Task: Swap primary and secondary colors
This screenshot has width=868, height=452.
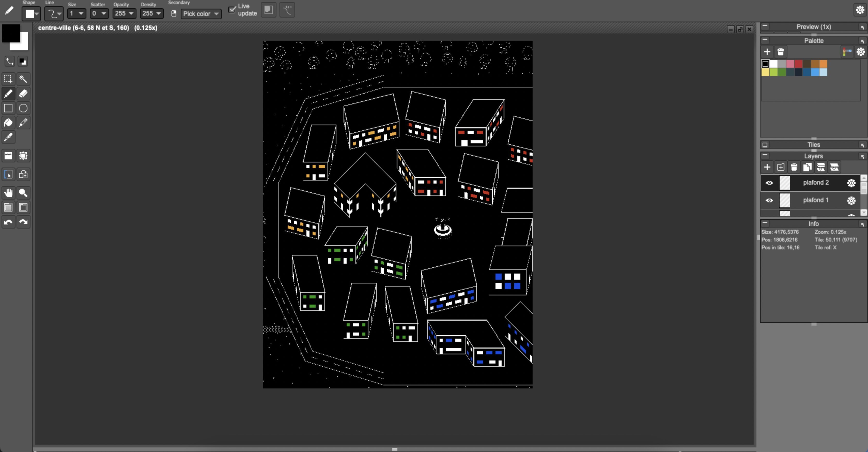Action: [10, 61]
